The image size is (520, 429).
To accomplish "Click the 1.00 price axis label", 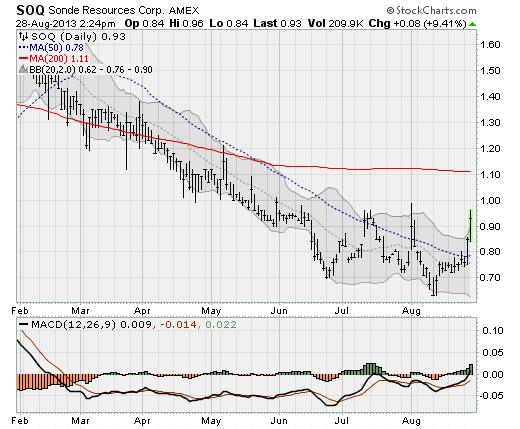I will (x=490, y=200).
